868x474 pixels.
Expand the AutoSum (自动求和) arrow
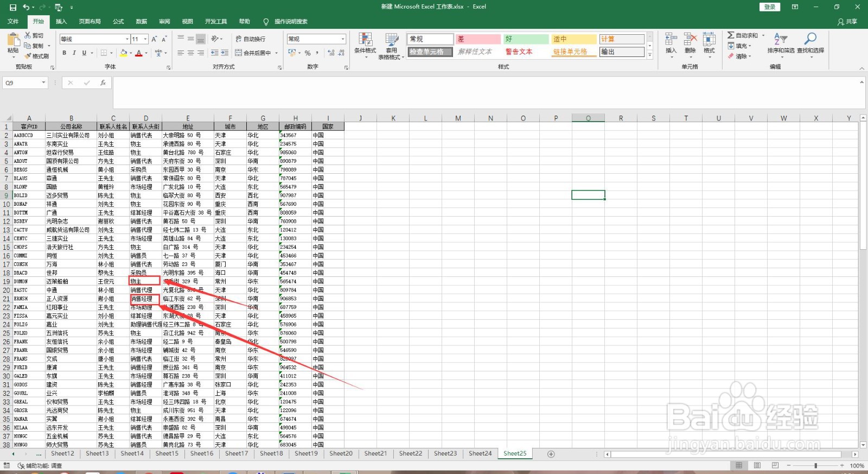(x=763, y=35)
